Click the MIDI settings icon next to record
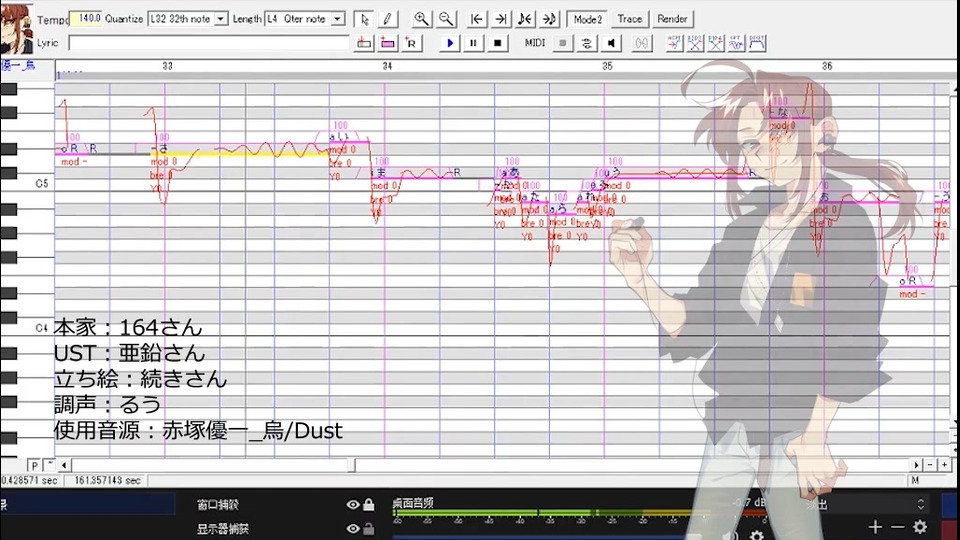The height and width of the screenshot is (540, 960). tap(587, 43)
